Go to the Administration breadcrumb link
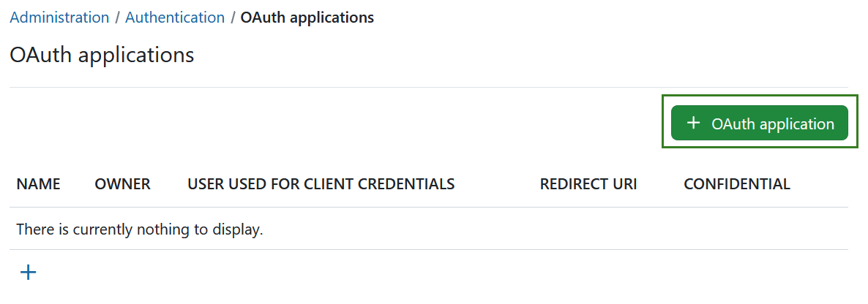 (x=59, y=18)
